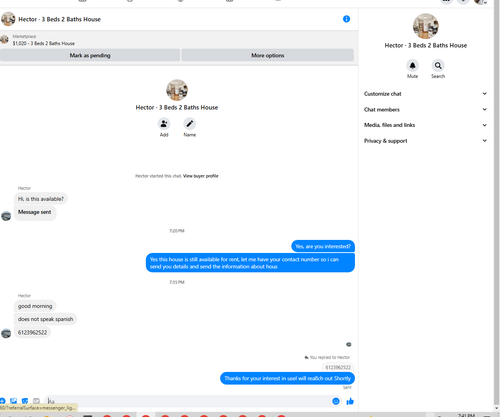Select the 'Hi, is this available?' message
Image resolution: width=500 pixels, height=417 pixels.
[x=41, y=199]
